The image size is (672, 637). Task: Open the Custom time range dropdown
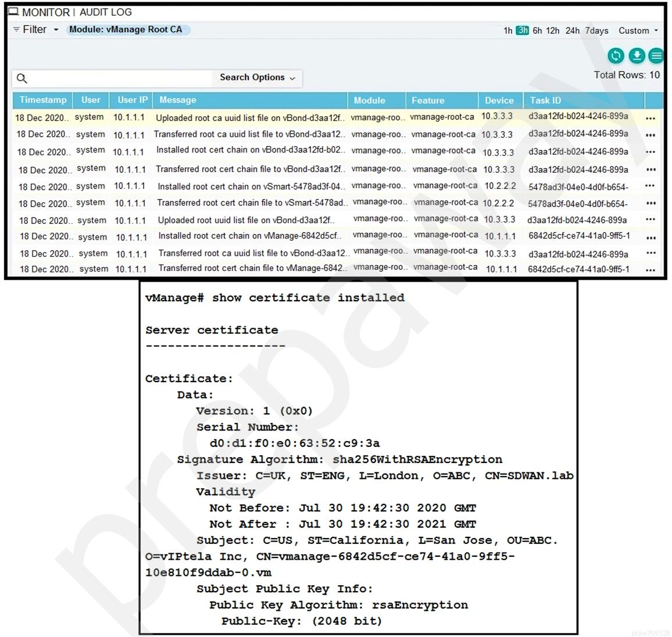tap(638, 31)
